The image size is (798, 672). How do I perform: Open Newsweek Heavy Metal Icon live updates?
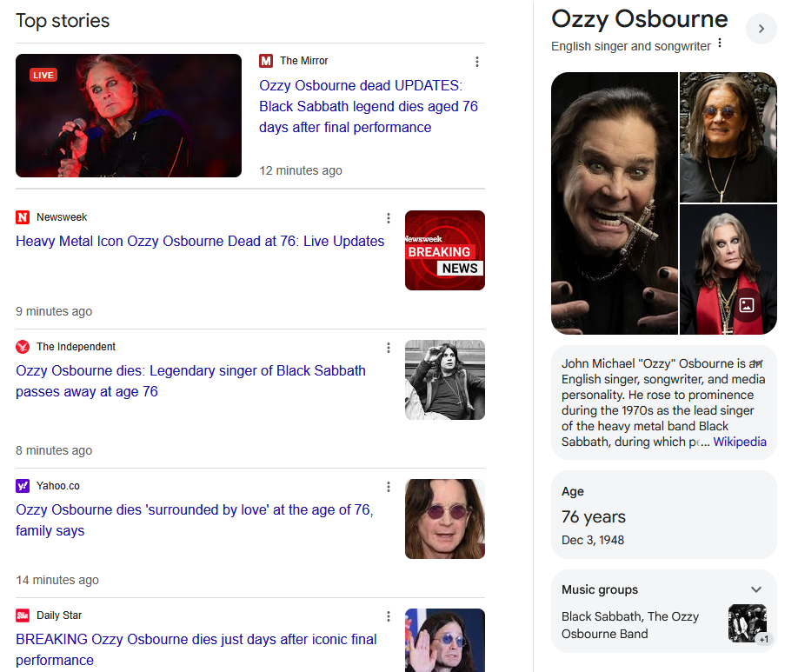tap(200, 242)
